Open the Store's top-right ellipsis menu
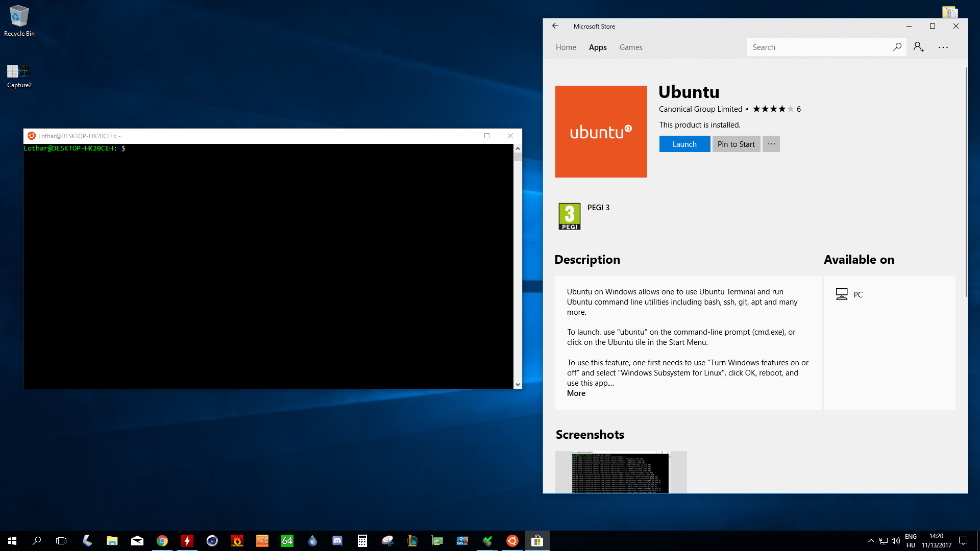This screenshot has width=980, height=551. tap(943, 47)
